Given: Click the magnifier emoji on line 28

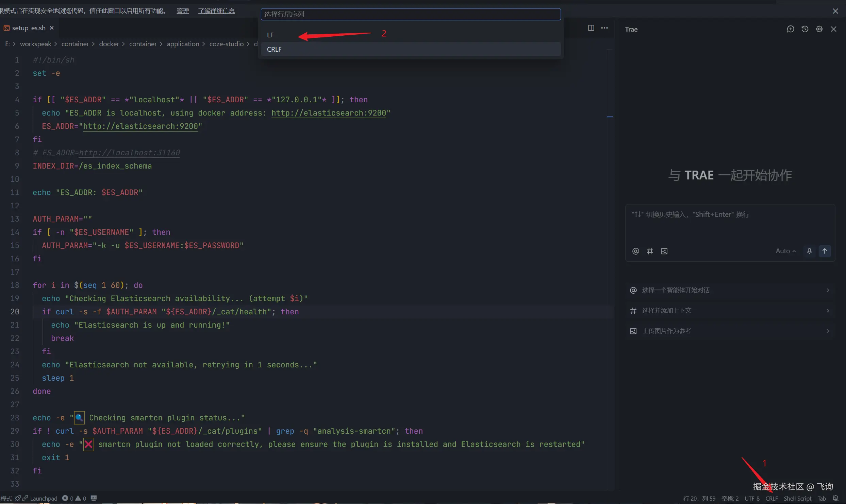Looking at the screenshot, I should 79,418.
